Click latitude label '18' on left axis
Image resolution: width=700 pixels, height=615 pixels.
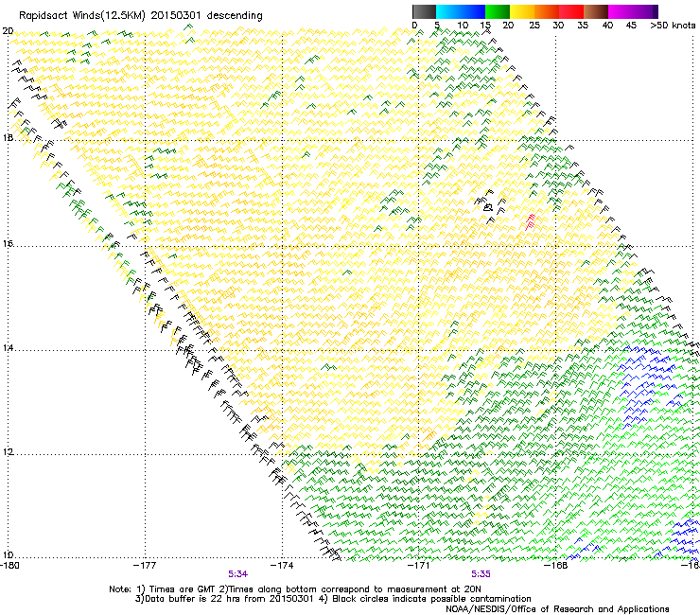click(8, 137)
